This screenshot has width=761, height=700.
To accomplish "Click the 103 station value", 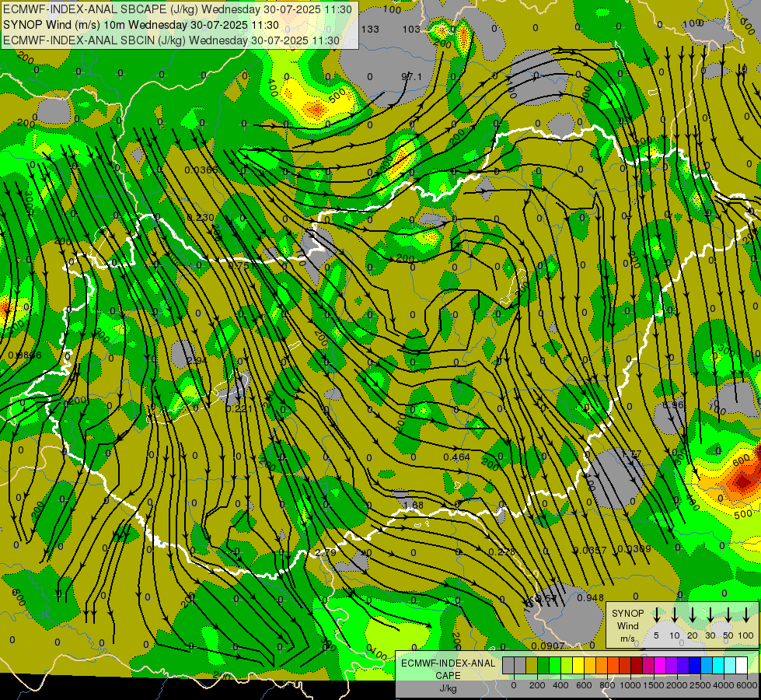I will tap(411, 29).
